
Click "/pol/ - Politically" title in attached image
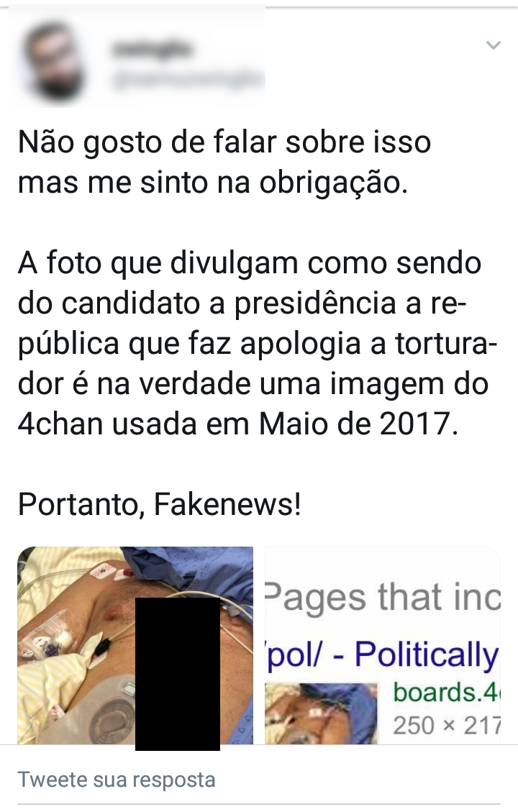[383, 654]
